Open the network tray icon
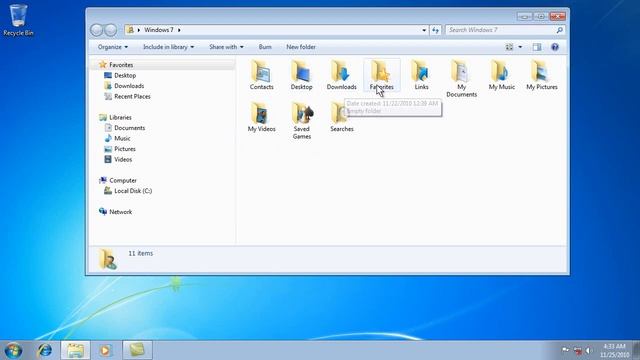Viewport: 640px width, 360px height. pyautogui.click(x=577, y=350)
